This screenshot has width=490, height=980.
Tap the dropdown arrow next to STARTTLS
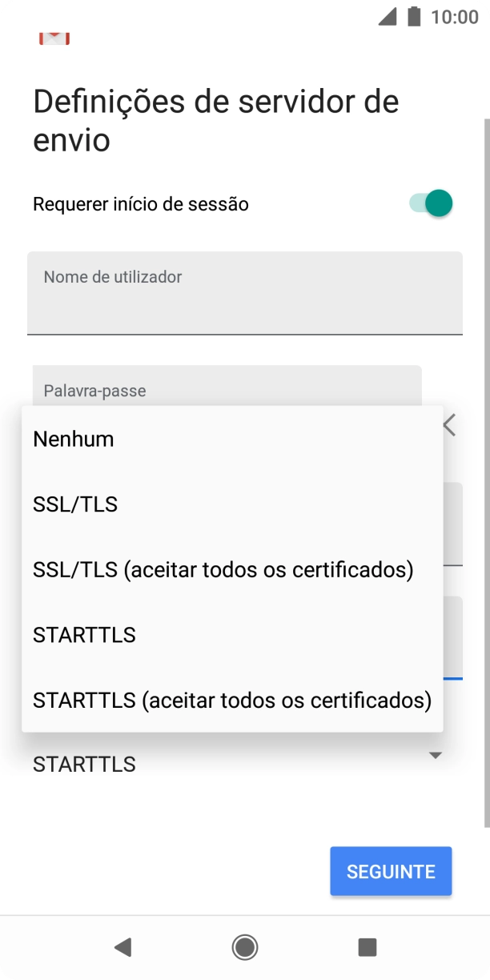pyautogui.click(x=435, y=754)
